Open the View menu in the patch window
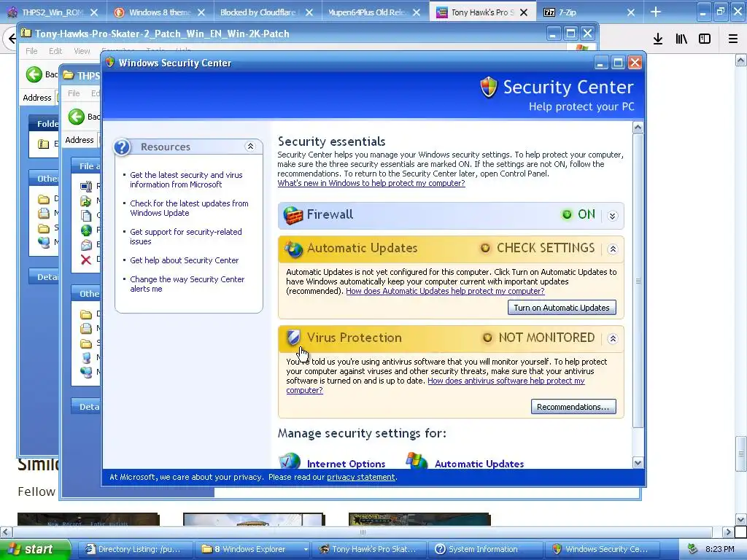 point(82,51)
